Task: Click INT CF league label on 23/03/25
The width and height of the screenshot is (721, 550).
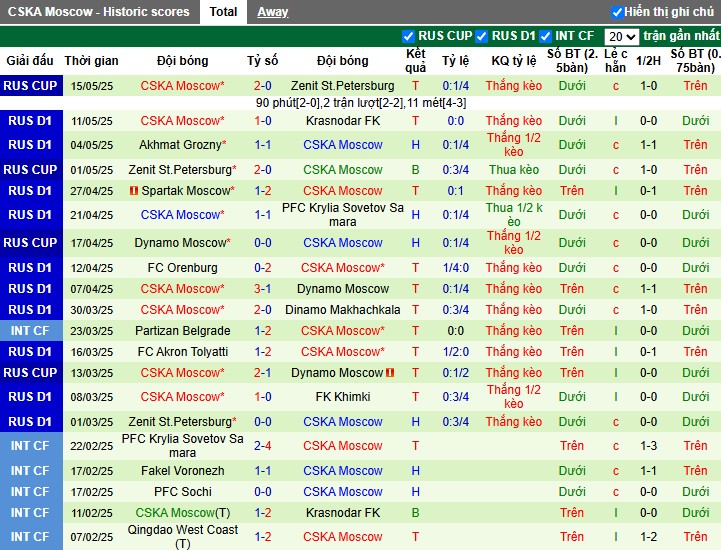Action: point(30,331)
